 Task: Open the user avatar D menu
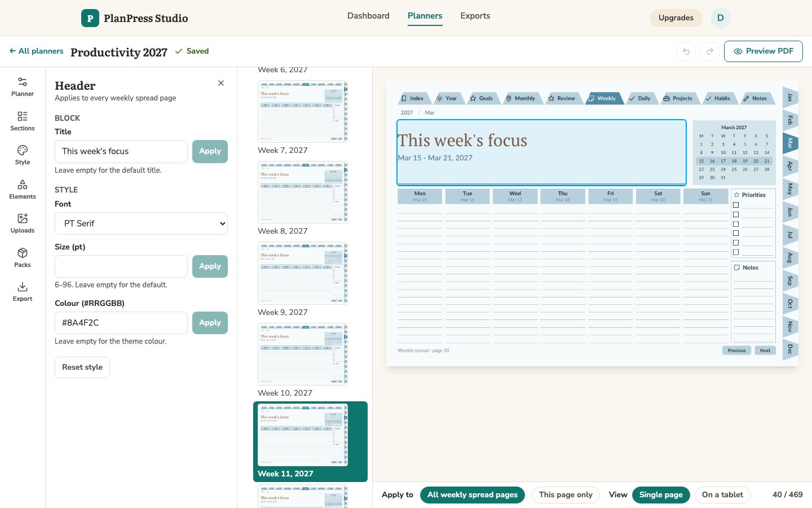(721, 18)
